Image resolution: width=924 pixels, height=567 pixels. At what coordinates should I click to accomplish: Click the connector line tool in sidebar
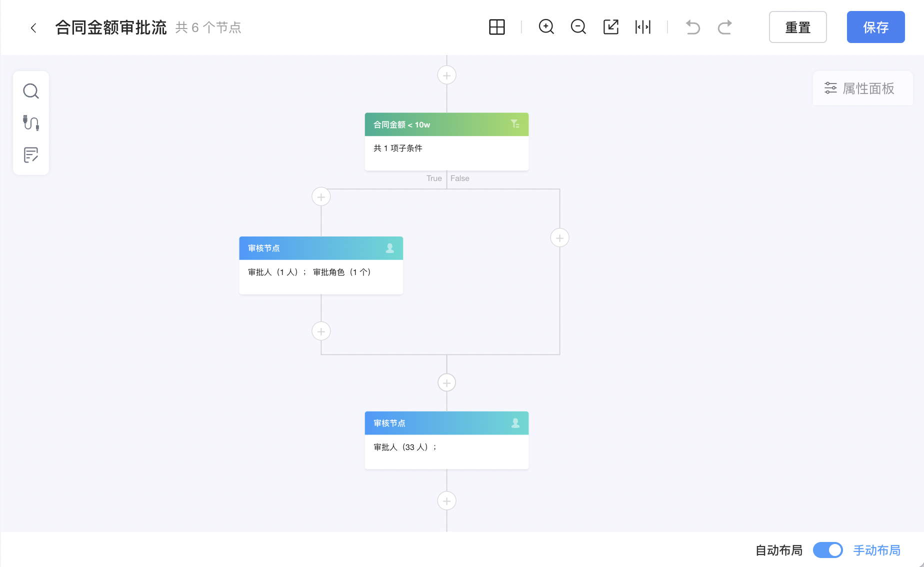31,123
